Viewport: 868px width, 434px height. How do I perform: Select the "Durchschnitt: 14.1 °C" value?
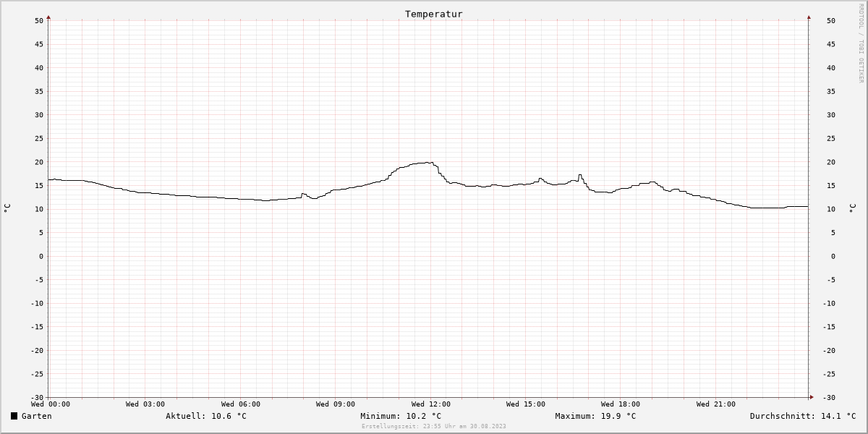[803, 416]
